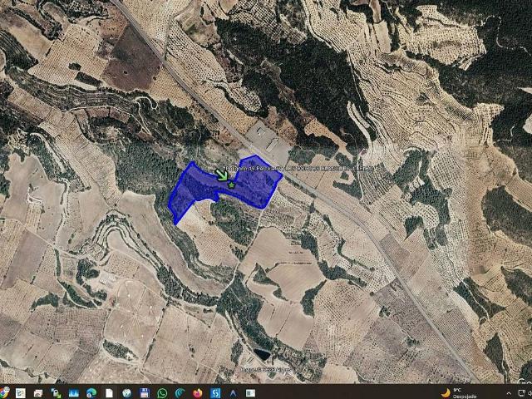This screenshot has width=532, height=399.
Task: Open the padlock network app in taskbar
Action: click(56, 393)
